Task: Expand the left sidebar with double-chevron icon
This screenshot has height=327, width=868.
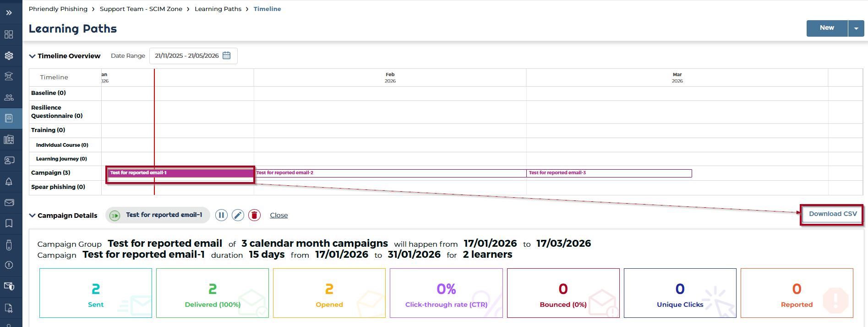Action: point(9,13)
